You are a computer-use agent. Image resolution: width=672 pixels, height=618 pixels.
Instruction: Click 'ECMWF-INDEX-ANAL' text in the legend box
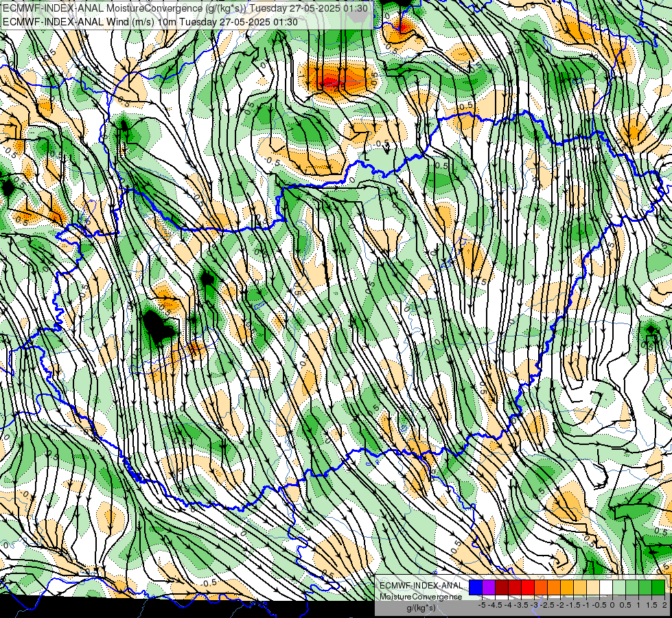tap(421, 586)
